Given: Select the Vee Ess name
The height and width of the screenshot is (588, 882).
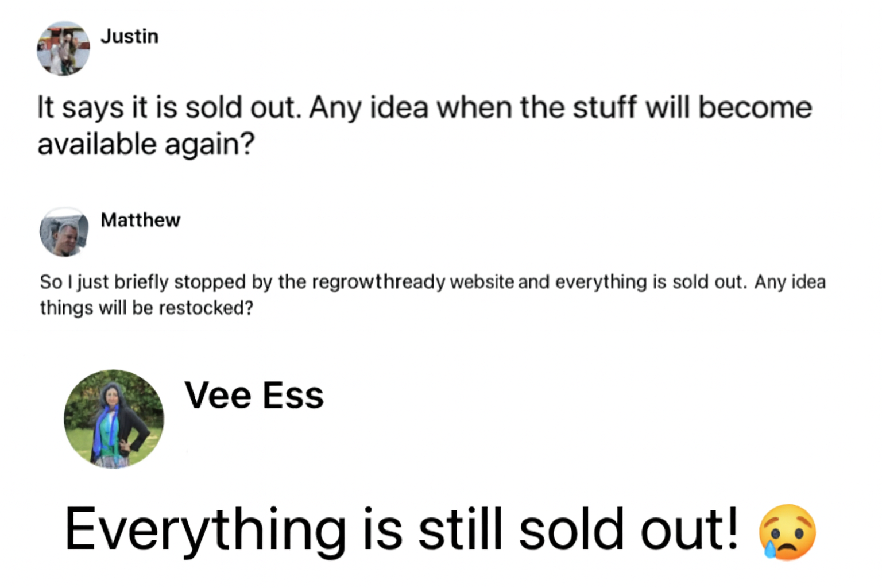Looking at the screenshot, I should pyautogui.click(x=254, y=396).
